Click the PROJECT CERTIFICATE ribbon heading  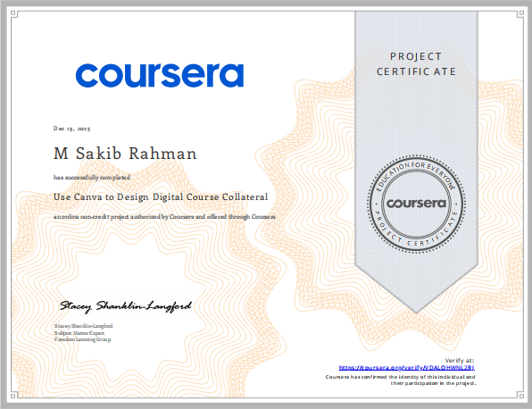(416, 63)
